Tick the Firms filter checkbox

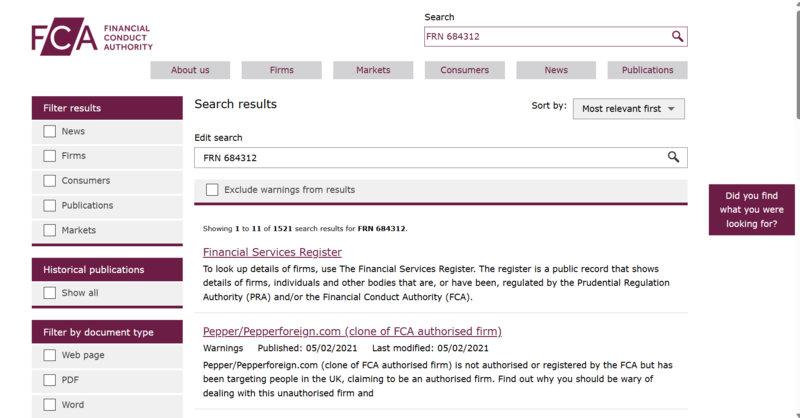click(50, 156)
